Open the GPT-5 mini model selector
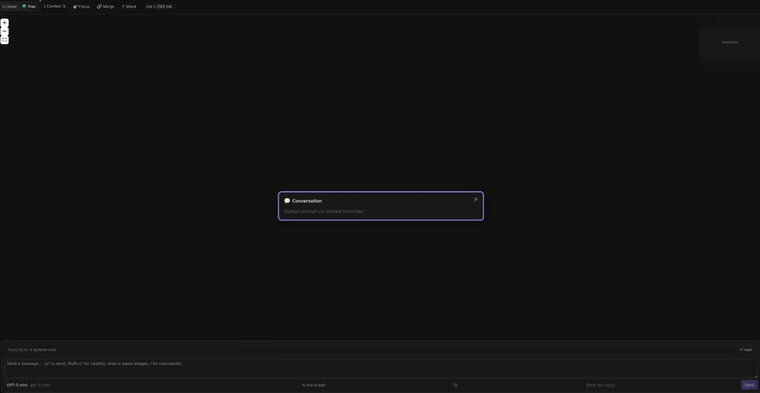The image size is (760, 393). point(29,385)
